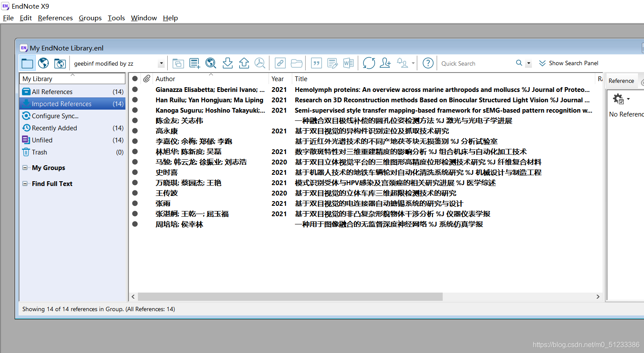The height and width of the screenshot is (353, 644).
Task: Click the Export upload arrow icon
Action: click(x=244, y=63)
